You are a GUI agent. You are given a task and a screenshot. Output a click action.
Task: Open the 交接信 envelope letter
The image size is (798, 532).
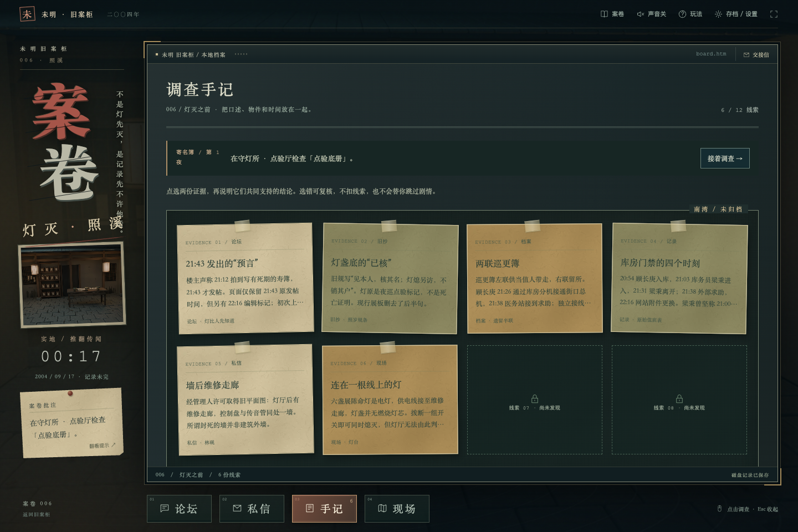[x=756, y=55]
